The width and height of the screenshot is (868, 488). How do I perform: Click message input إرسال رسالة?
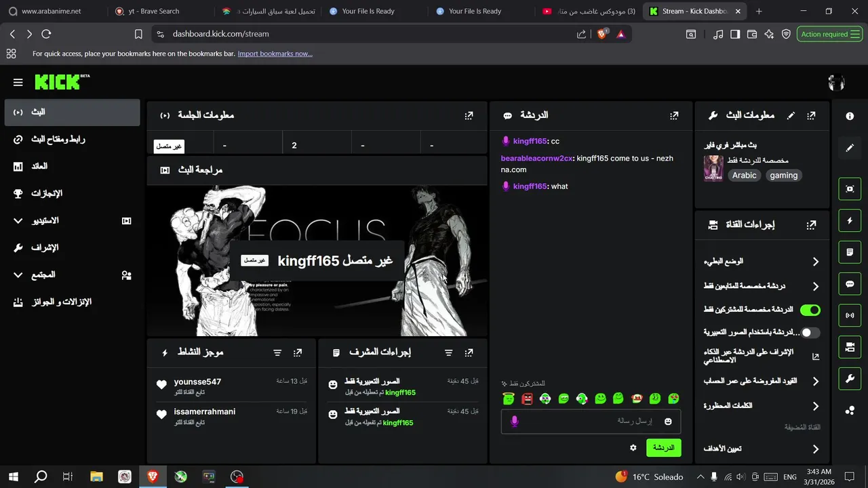(x=591, y=422)
